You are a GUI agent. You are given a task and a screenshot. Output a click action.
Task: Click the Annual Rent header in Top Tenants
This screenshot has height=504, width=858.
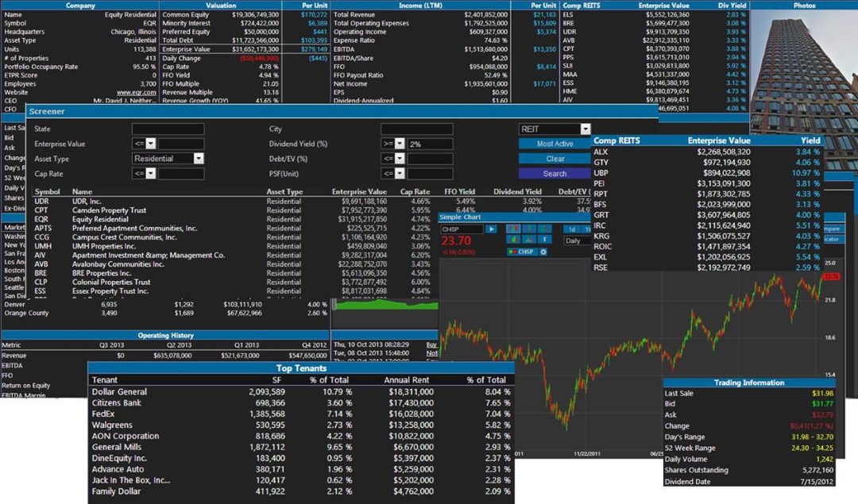pos(407,380)
